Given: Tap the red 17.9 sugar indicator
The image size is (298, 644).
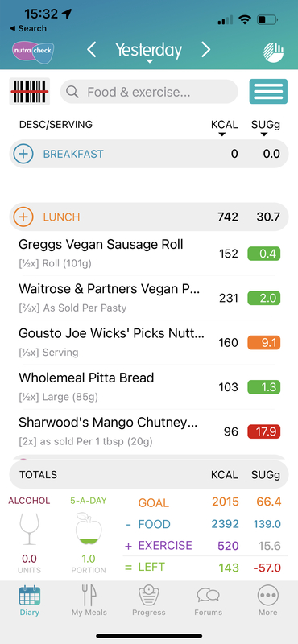Looking at the screenshot, I should point(264,431).
